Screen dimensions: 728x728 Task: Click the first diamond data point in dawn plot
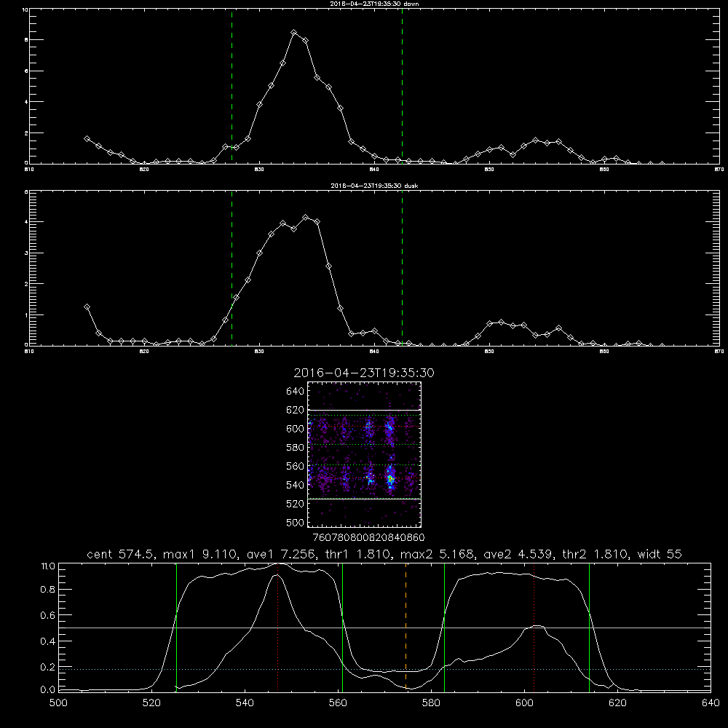(x=87, y=139)
